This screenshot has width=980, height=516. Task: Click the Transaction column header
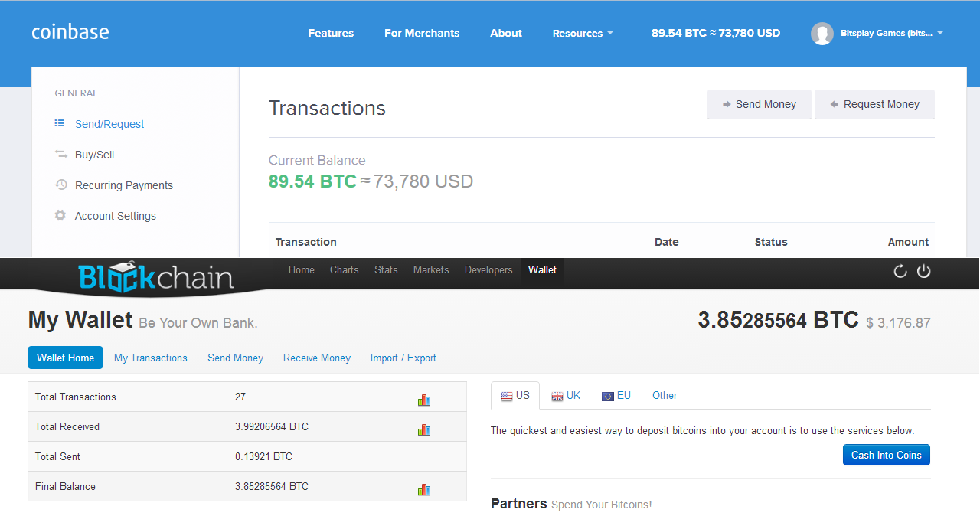coord(306,242)
